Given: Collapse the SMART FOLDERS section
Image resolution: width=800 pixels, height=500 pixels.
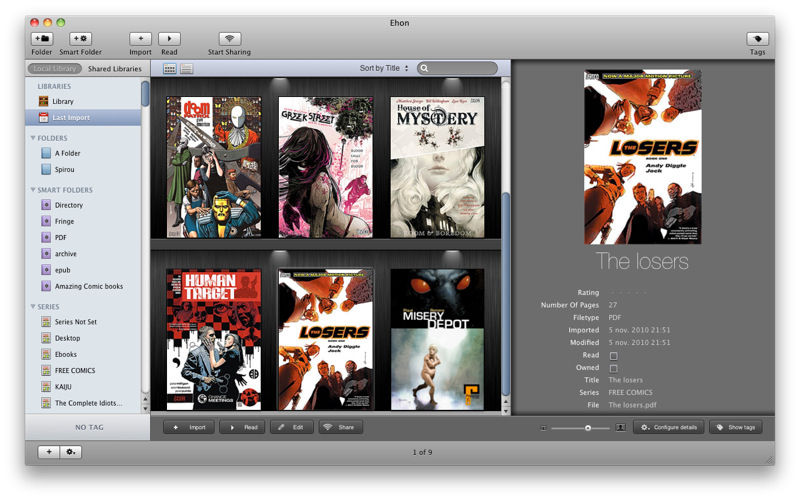Looking at the screenshot, I should pyautogui.click(x=33, y=190).
